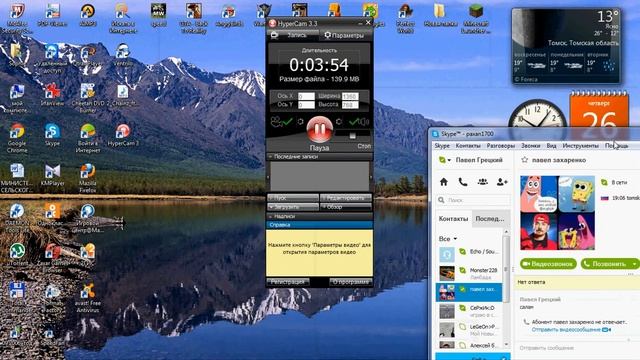Open HyperCam audio settings gear icon
The image size is (640, 360).
coord(339,122)
